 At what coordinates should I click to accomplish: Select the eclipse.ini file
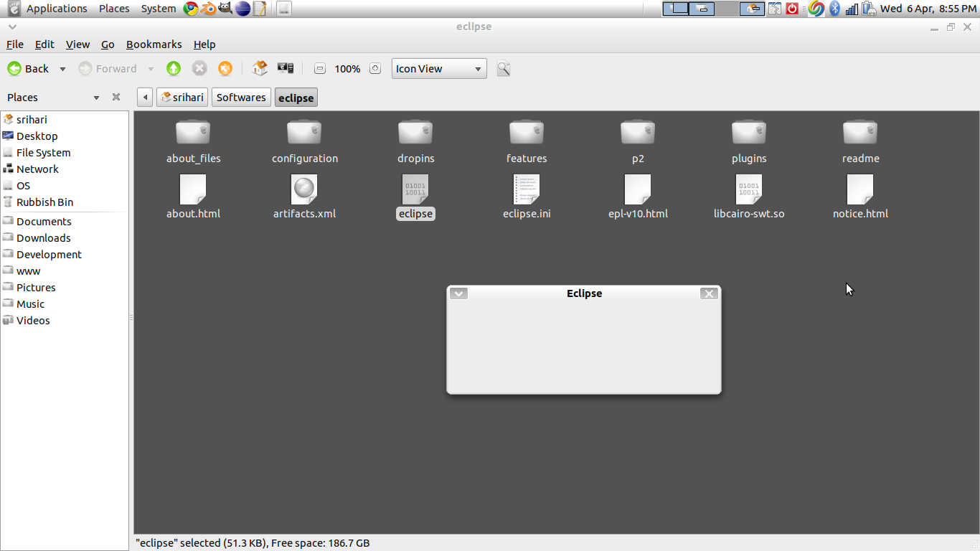[527, 197]
